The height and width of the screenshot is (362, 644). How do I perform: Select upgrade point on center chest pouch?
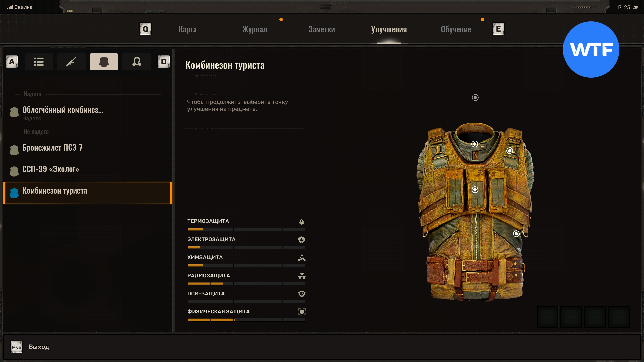coord(475,190)
